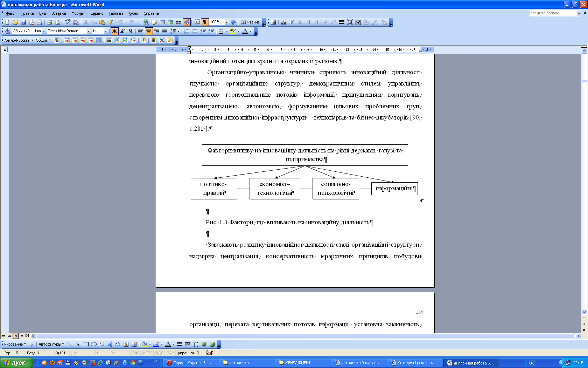Toggle underline formatting (Ч)

(131, 31)
